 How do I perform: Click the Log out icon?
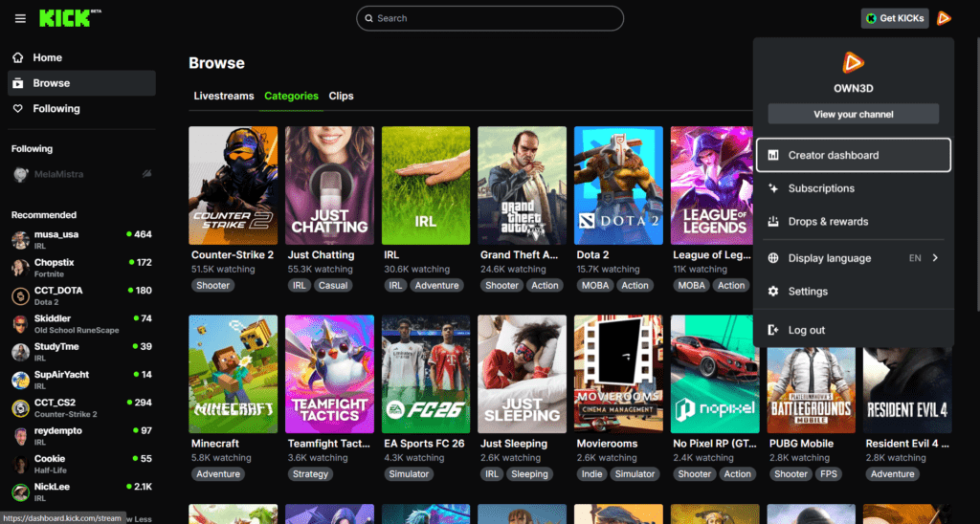point(773,330)
